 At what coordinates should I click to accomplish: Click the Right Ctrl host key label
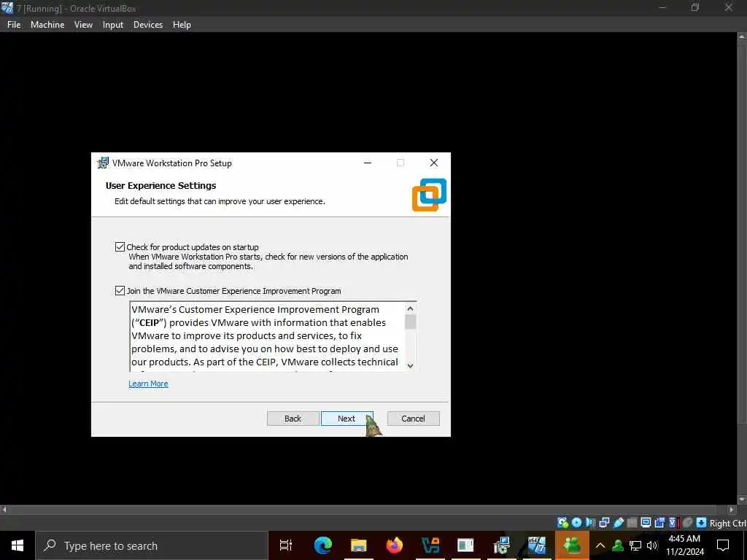coord(727,523)
